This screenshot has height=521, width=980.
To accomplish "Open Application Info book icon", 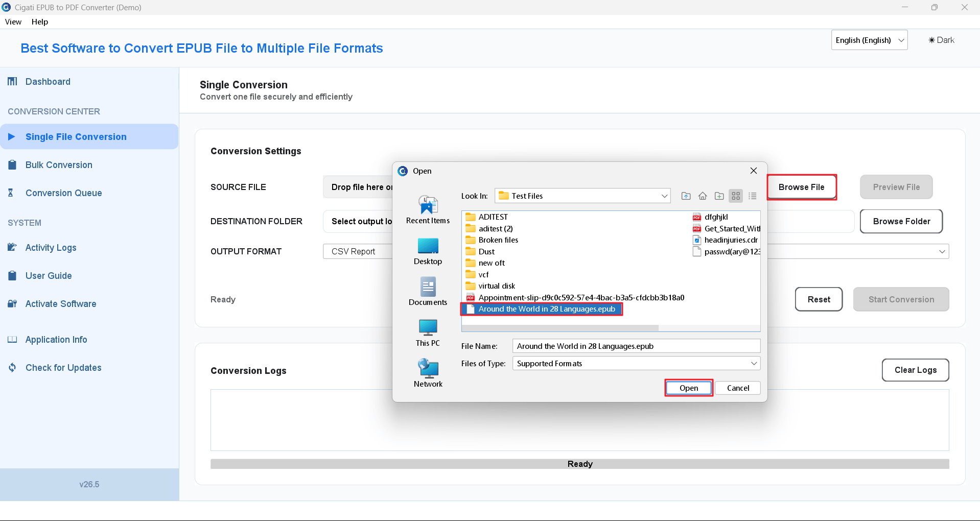I will (x=12, y=340).
